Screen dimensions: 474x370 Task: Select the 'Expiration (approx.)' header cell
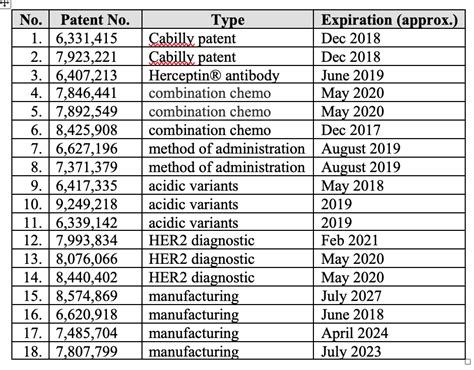[x=389, y=20]
